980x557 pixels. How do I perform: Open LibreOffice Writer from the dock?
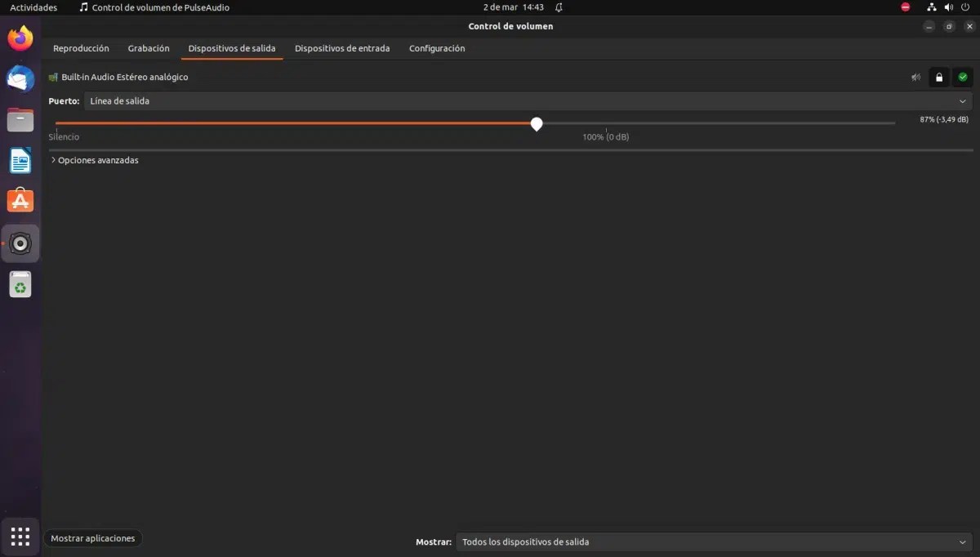(20, 160)
